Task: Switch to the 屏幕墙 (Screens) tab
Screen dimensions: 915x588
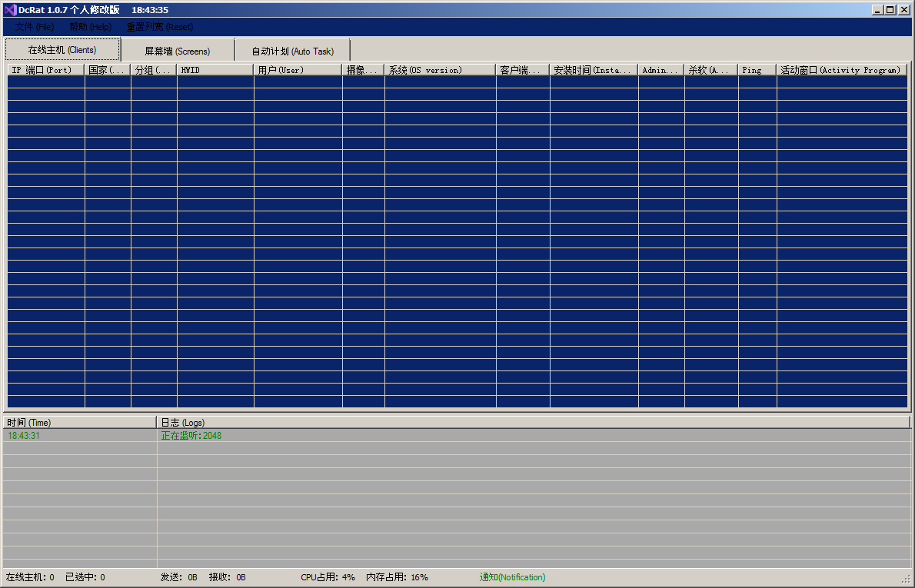Action: tap(178, 51)
